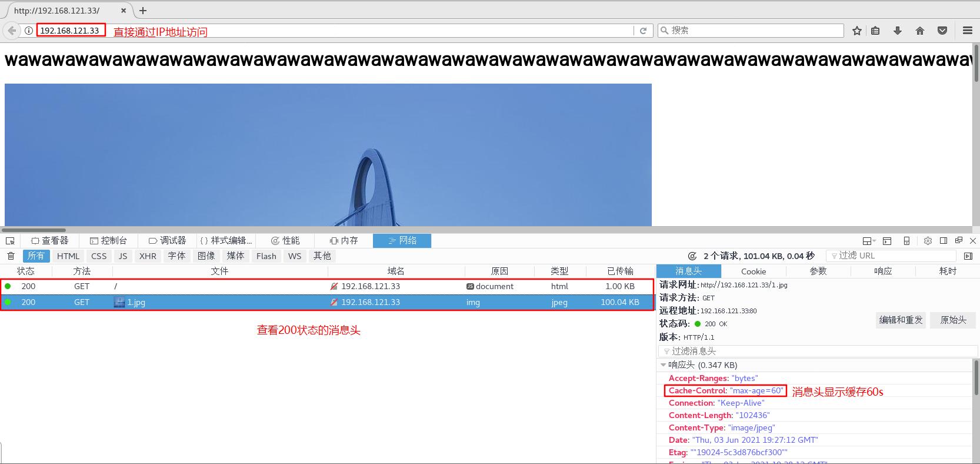Viewport: 980px width, 464px height.
Task: Open the site information icon in address bar
Action: coord(28,31)
